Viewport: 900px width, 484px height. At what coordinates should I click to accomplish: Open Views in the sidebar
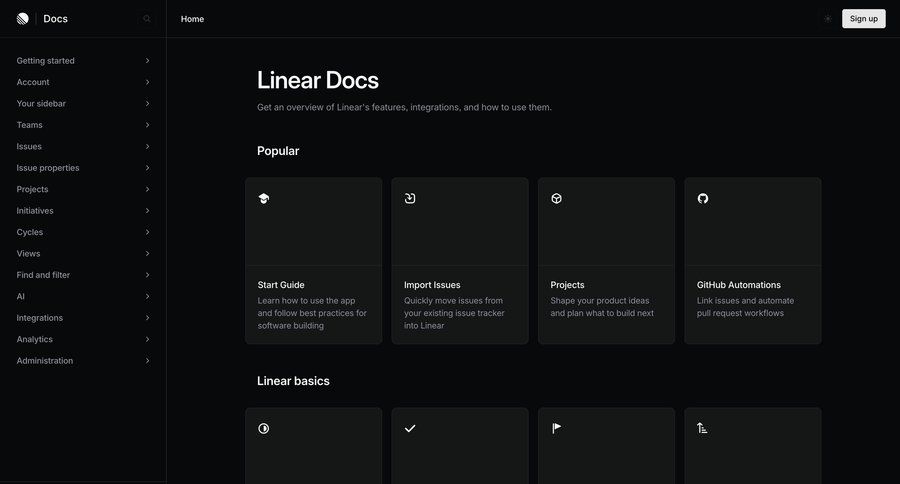tap(28, 254)
